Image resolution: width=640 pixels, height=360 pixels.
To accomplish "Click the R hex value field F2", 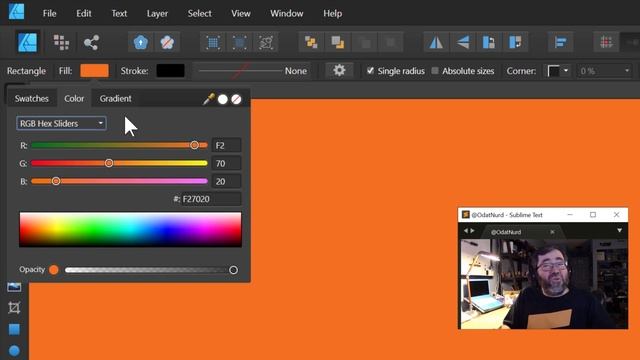I will tap(227, 145).
